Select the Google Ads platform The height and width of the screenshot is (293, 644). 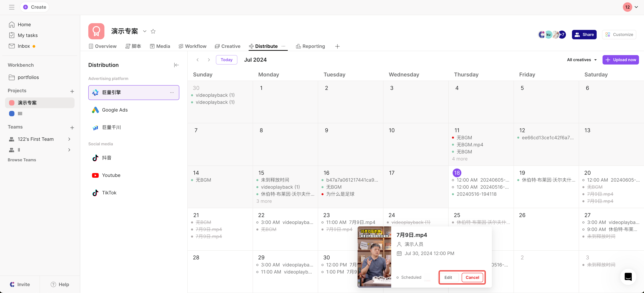(115, 110)
